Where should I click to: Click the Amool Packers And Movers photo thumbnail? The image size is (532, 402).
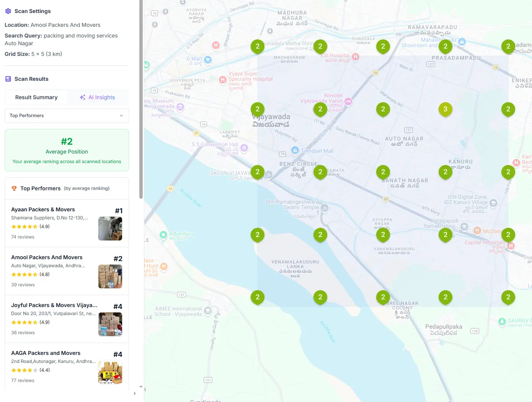(110, 276)
